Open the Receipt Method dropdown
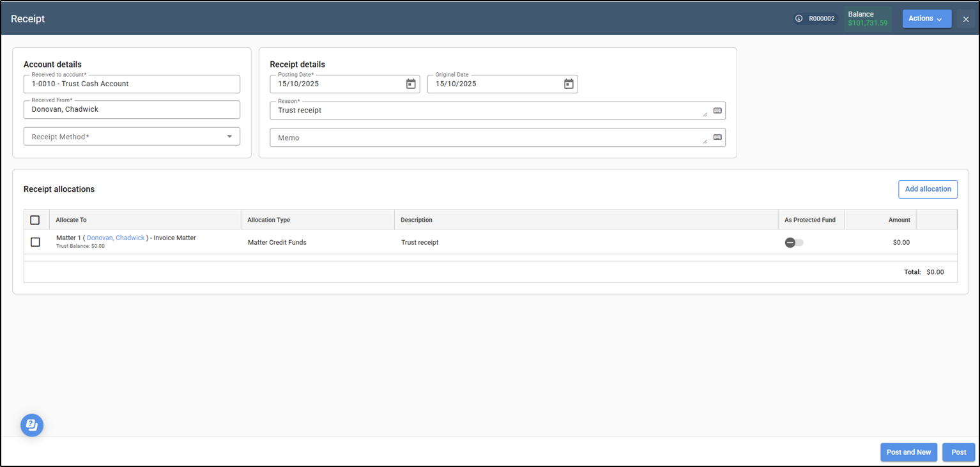The width and height of the screenshot is (980, 467). point(132,136)
